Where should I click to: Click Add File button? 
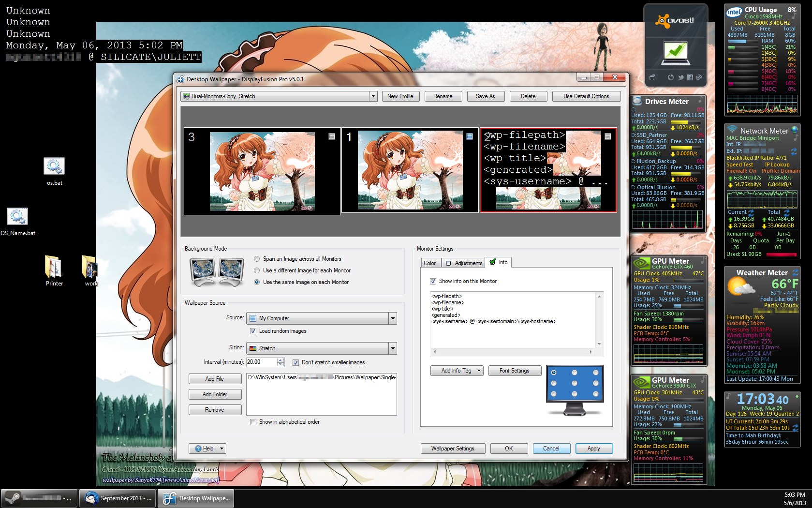coord(215,379)
